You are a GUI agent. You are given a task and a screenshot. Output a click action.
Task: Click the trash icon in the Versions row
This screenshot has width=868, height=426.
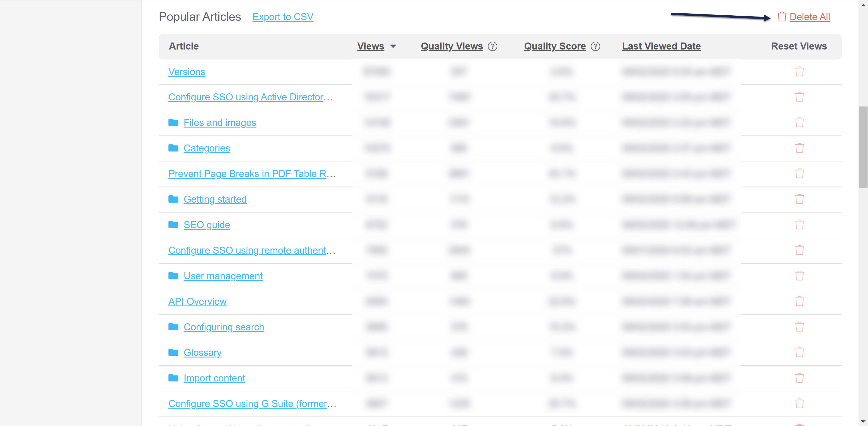pos(799,71)
